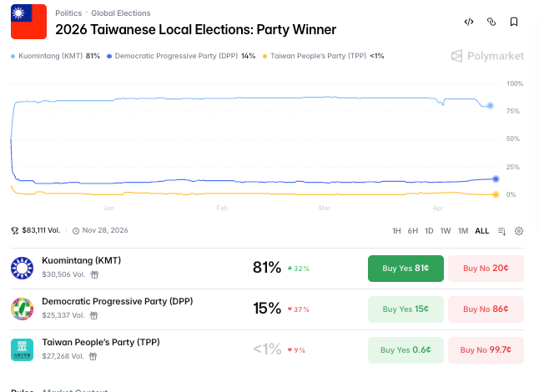Open chart settings gear icon
Viewport: 539px width, 392px height.
tap(519, 231)
